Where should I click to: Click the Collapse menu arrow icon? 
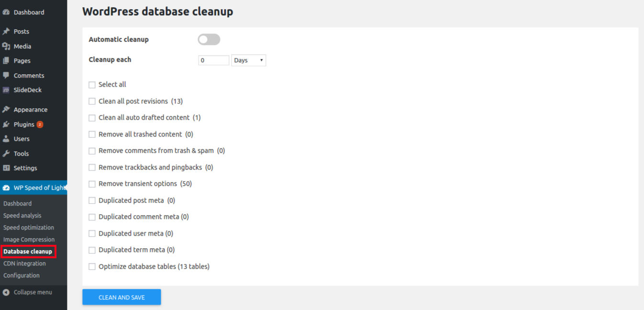[x=6, y=292]
